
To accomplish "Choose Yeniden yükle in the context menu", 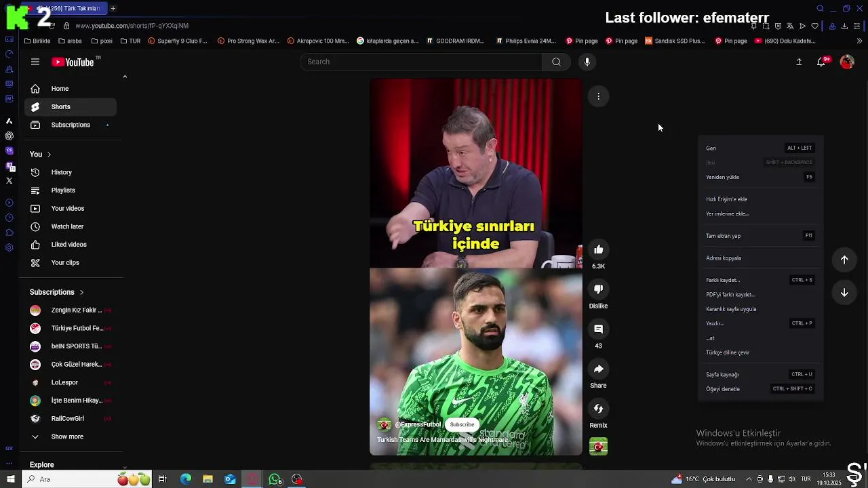I will click(x=760, y=177).
